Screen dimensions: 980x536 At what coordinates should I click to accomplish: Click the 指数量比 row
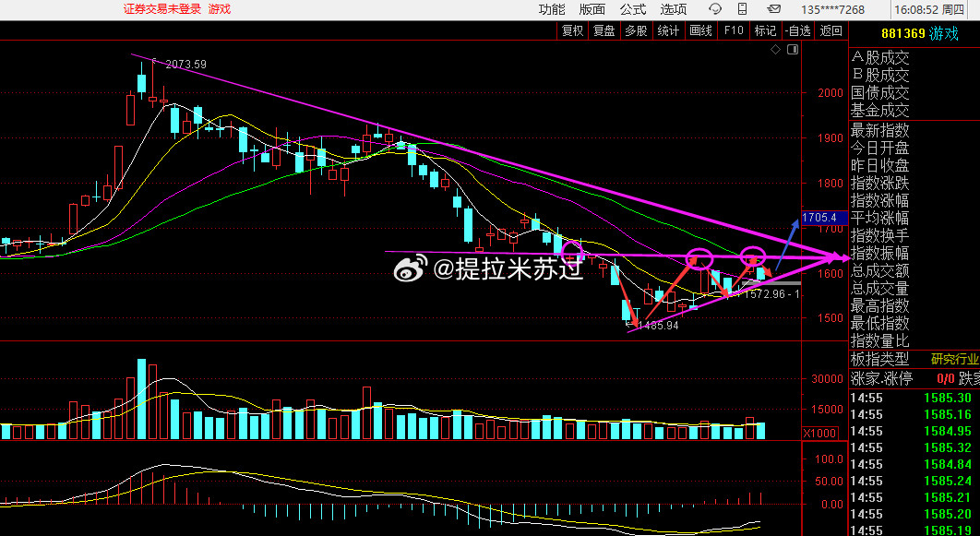tap(880, 340)
